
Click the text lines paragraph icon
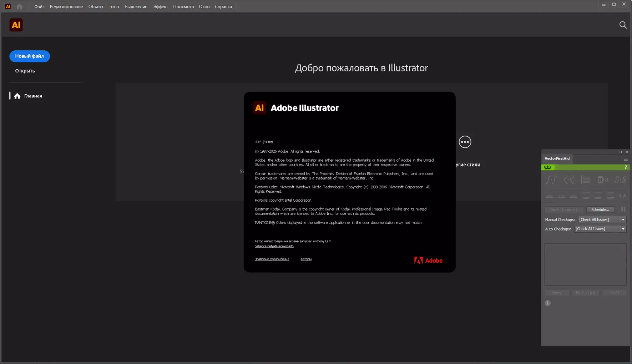click(x=586, y=180)
